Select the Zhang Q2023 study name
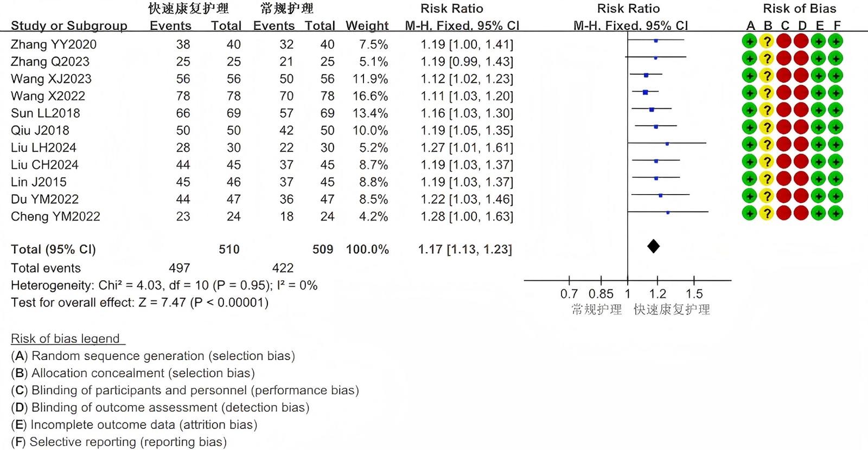 50,62
